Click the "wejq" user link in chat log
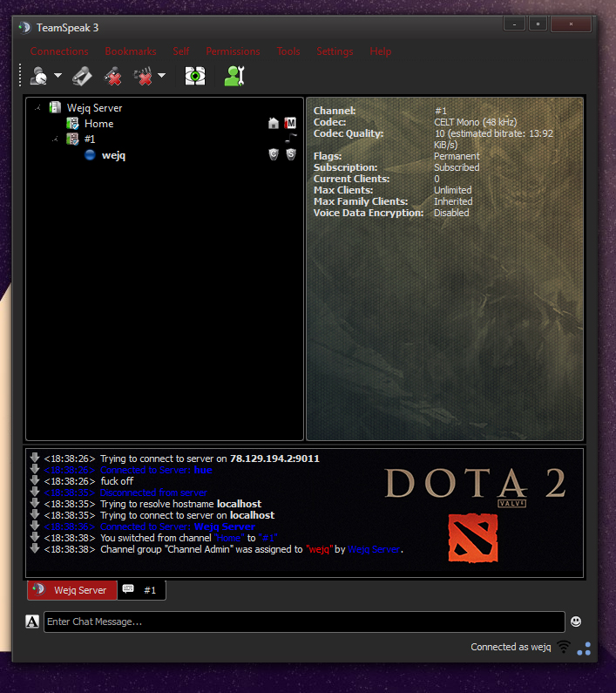This screenshot has height=693, width=616. tap(319, 549)
